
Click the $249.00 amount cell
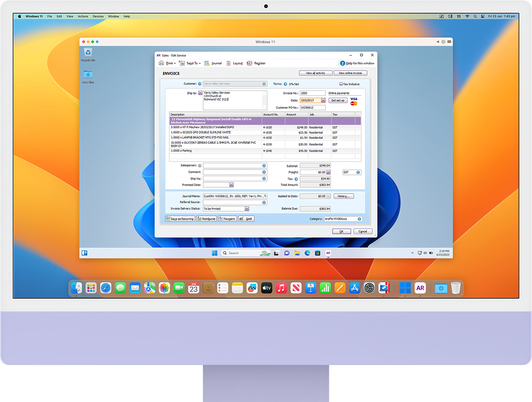pyautogui.click(x=297, y=127)
